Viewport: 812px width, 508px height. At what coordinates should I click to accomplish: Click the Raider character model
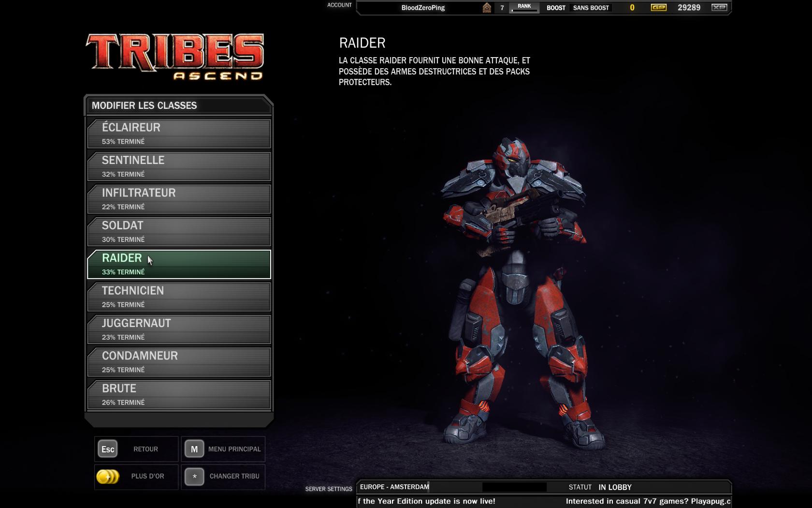pyautogui.click(x=514, y=293)
